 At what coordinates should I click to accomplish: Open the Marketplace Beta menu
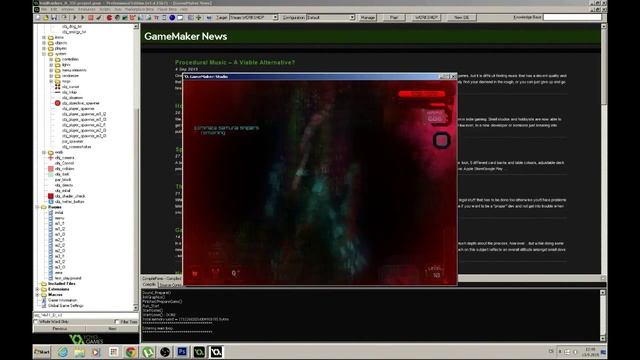(139, 9)
